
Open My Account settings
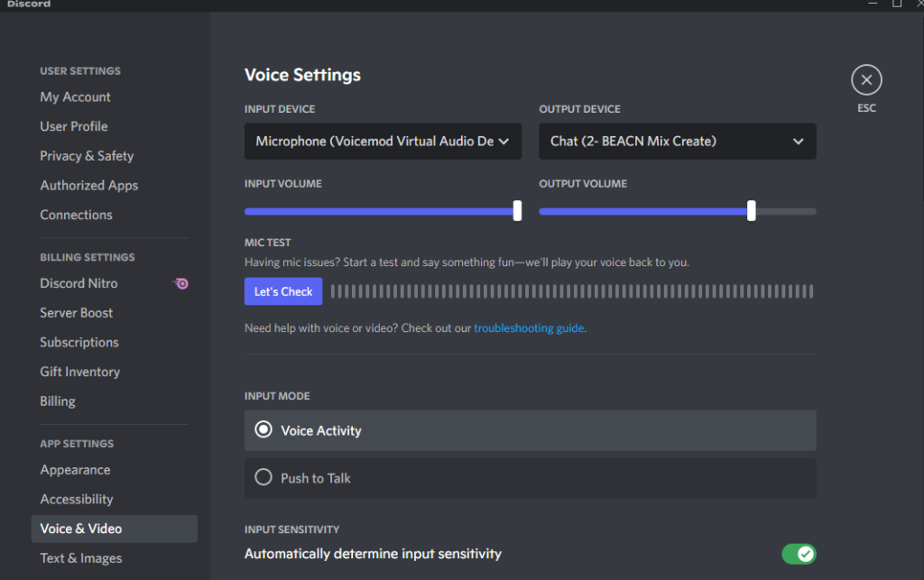pos(76,97)
